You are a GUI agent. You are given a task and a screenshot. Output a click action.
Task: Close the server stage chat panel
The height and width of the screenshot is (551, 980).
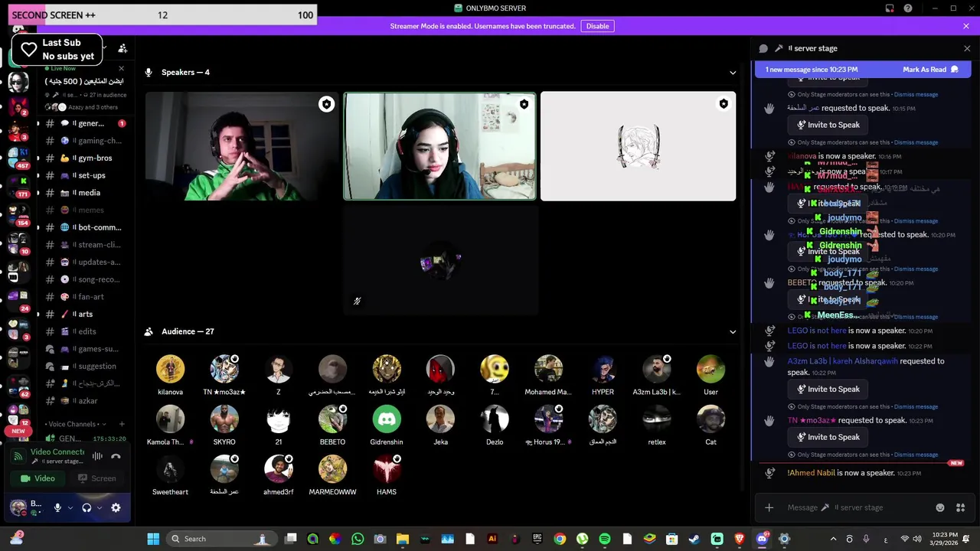(967, 48)
